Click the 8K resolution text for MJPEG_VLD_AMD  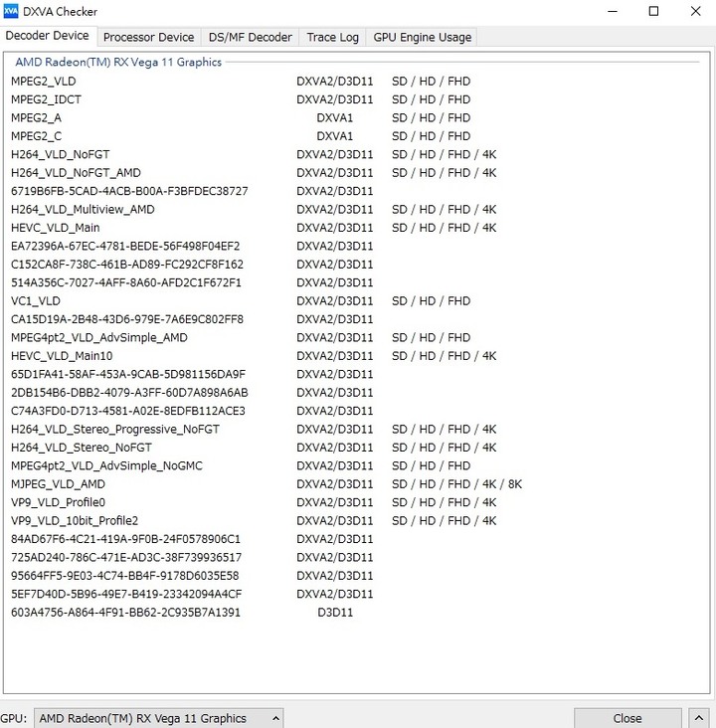click(515, 484)
